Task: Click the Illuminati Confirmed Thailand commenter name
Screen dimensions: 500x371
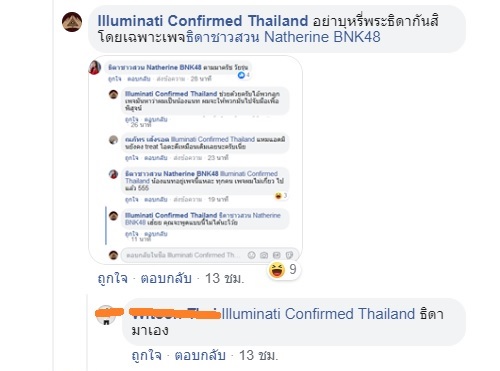Action: 203,21
